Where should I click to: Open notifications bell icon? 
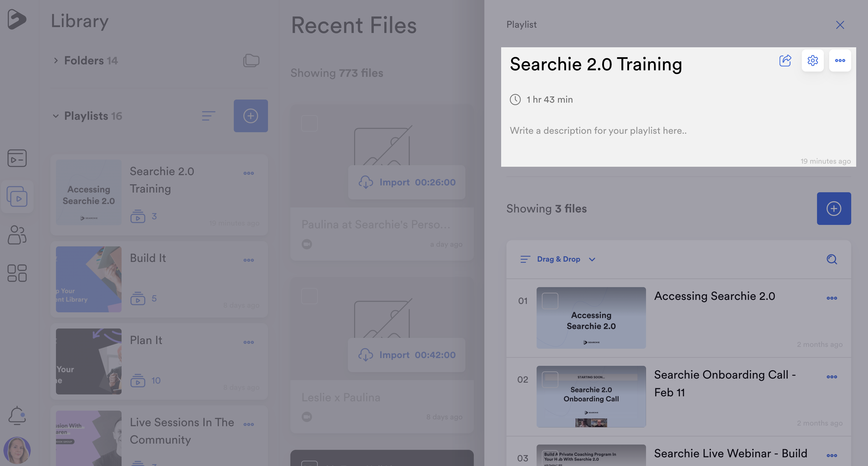pos(17,415)
